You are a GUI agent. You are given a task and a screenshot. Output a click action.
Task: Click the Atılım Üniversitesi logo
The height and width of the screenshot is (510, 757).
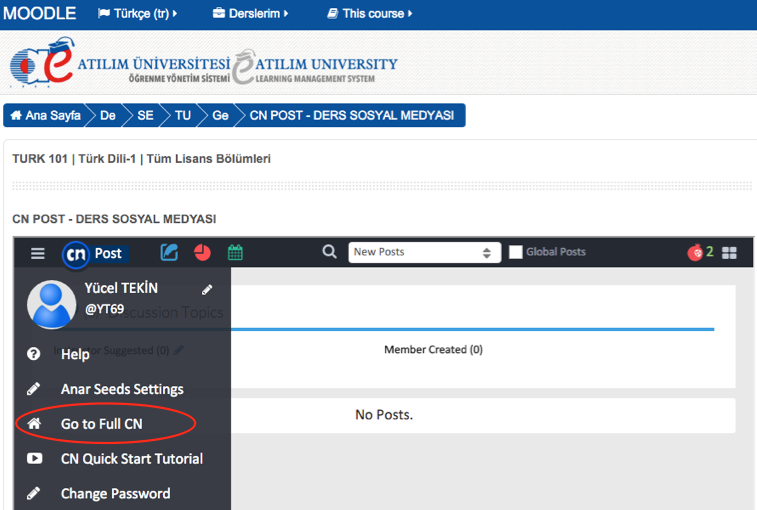[120, 63]
